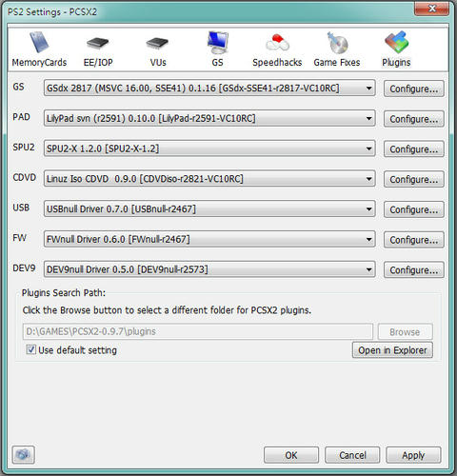Image resolution: width=457 pixels, height=476 pixels.
Task: Open the Speedhacks tab
Action: 277,50
